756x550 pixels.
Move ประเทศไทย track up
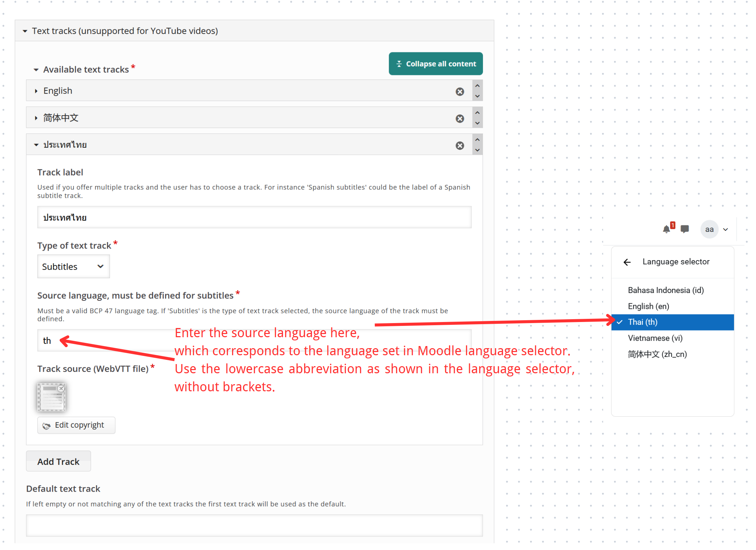[x=477, y=140]
